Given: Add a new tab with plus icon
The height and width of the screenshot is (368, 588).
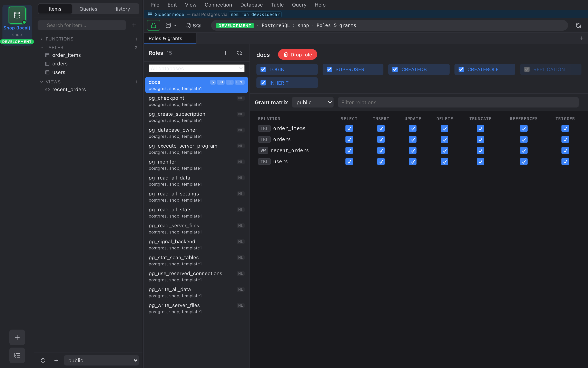Looking at the screenshot, I should tap(582, 38).
